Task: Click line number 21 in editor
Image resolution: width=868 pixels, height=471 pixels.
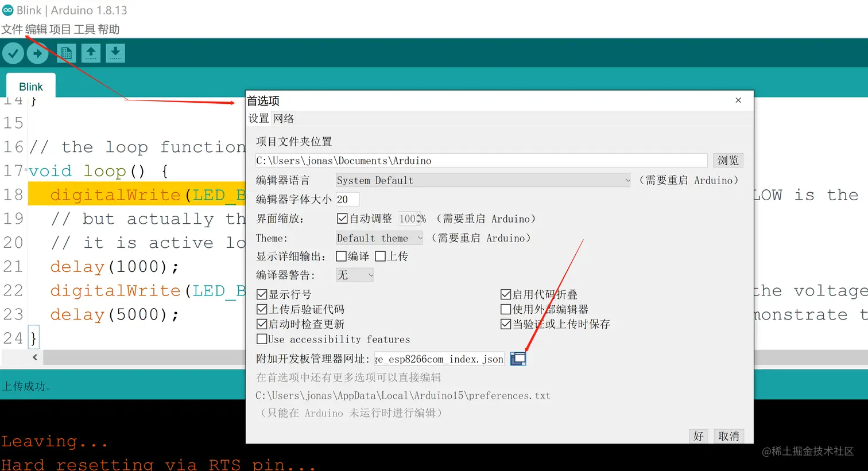Action: pos(13,266)
